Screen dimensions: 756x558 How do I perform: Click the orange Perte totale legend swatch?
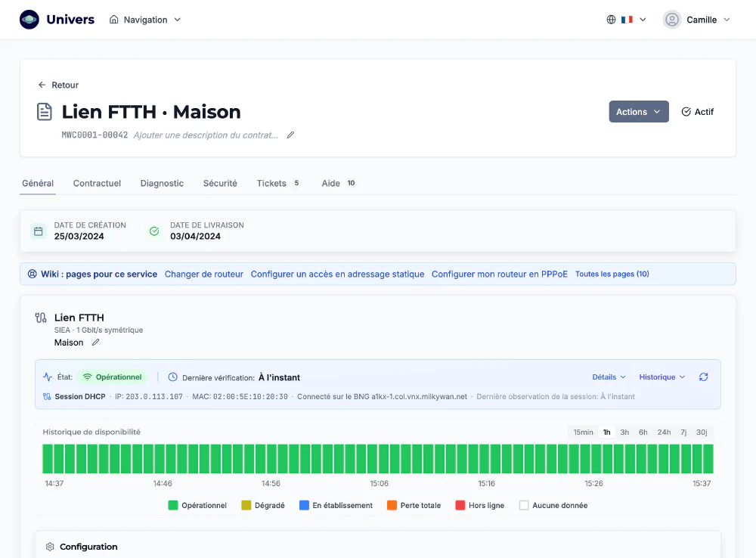pos(392,505)
